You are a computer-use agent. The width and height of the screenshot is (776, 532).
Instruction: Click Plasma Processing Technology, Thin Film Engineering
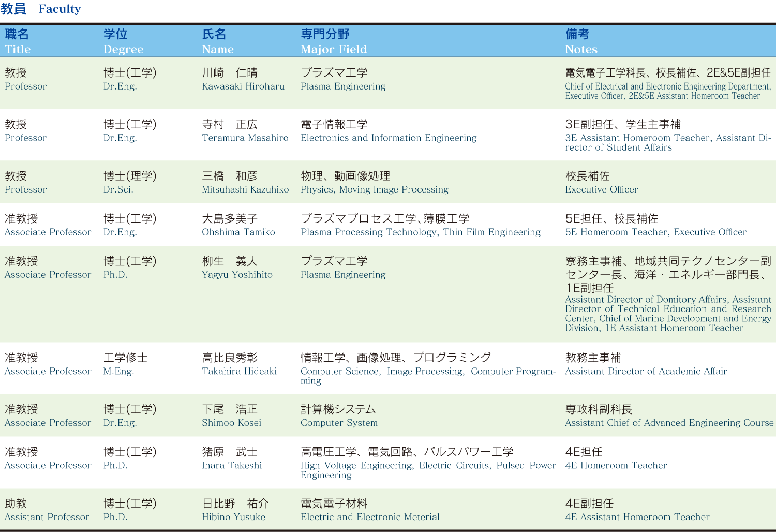(x=421, y=232)
